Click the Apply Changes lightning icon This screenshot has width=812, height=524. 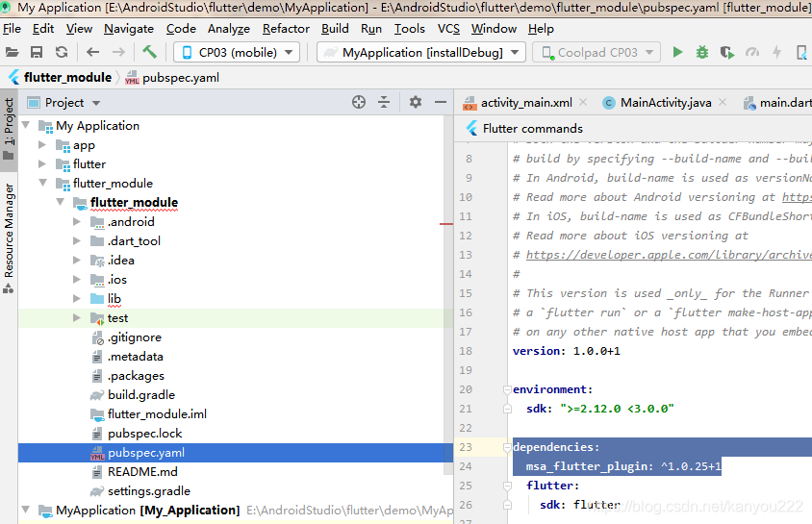(x=776, y=52)
